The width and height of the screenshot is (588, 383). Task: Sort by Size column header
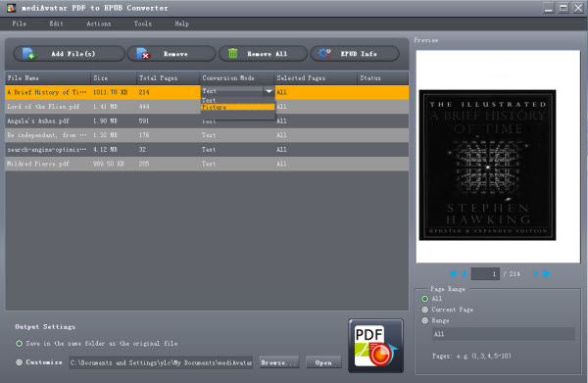pos(114,78)
